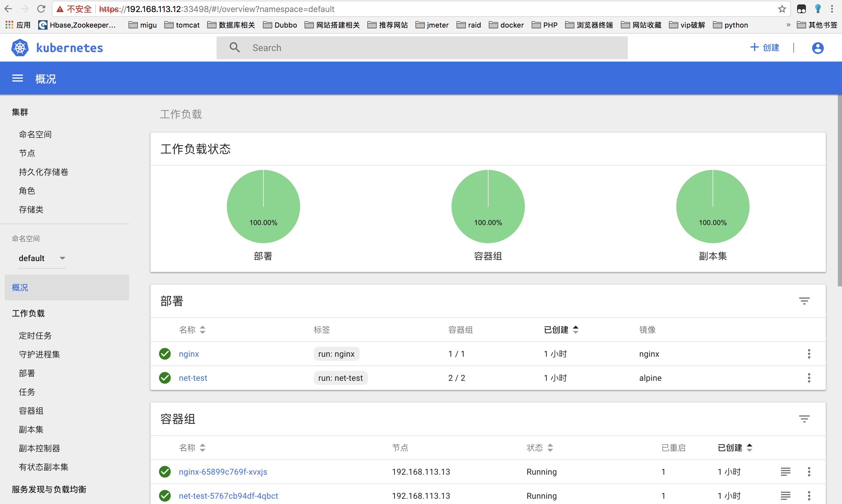Toggle sort on deployments 已创建 column

561,329
